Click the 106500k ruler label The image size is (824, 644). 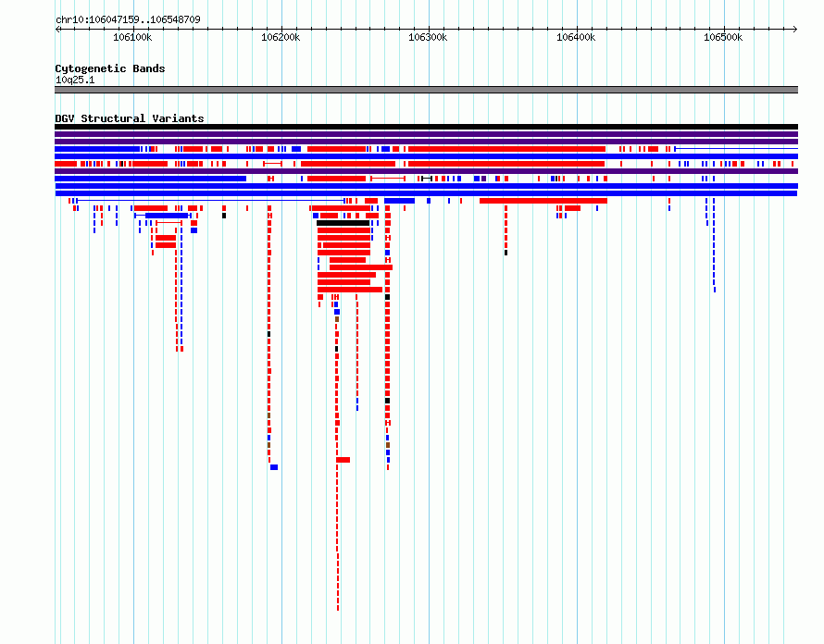723,37
